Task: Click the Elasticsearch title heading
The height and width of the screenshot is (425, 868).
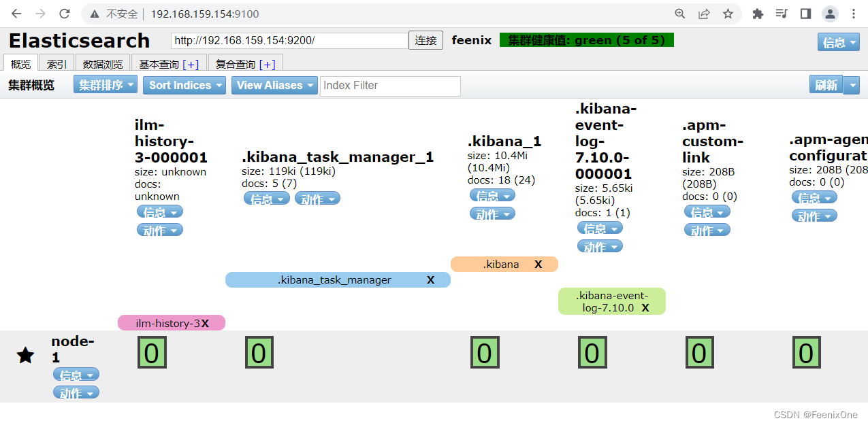Action: click(79, 41)
